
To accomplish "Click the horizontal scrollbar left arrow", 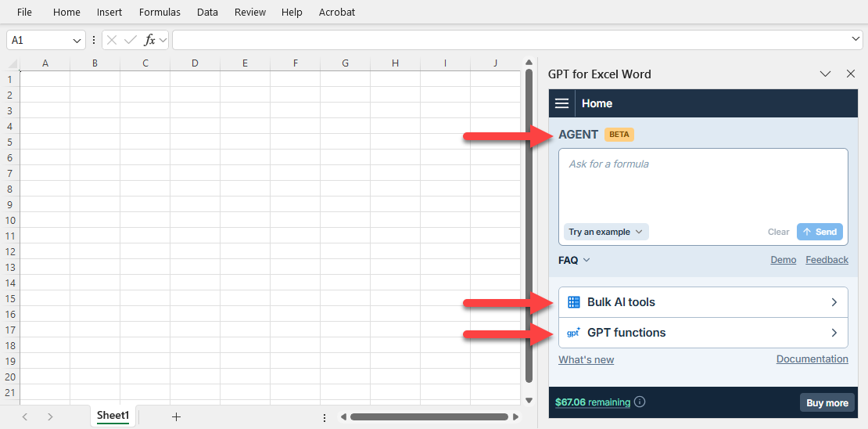I will [x=343, y=416].
